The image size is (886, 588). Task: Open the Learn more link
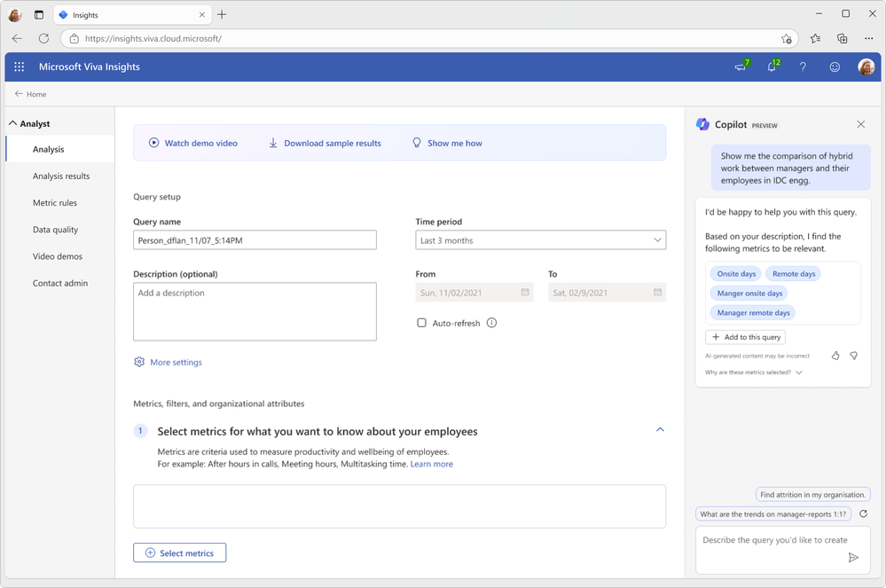(x=431, y=464)
